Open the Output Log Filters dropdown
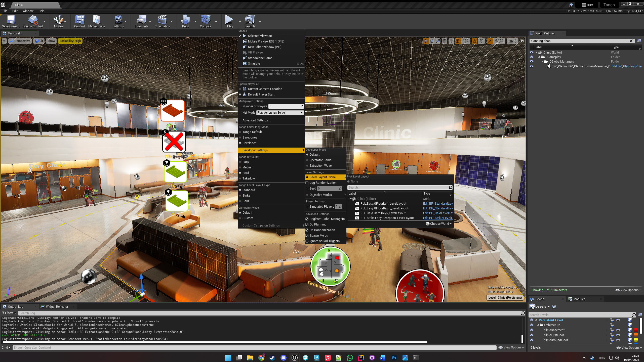The image size is (644, 362). tap(9, 313)
